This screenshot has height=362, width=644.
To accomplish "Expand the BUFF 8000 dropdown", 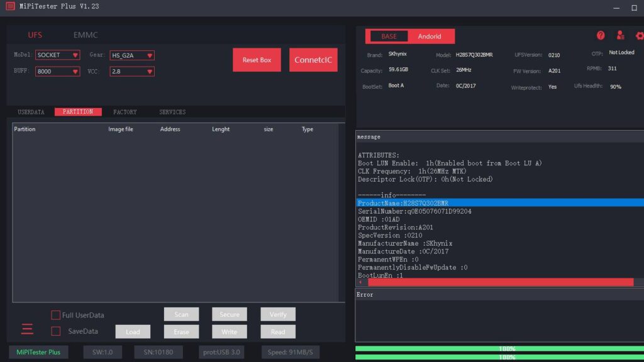I will [57, 72].
